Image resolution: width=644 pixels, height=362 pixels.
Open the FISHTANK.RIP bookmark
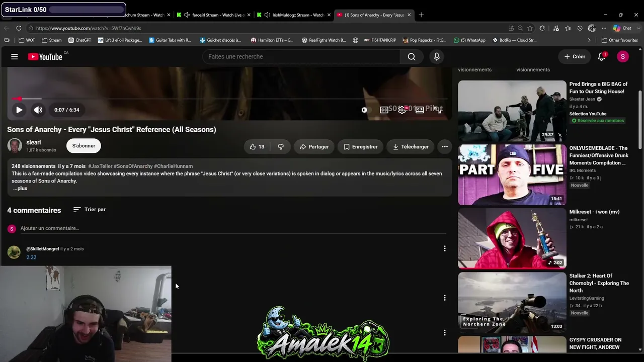tap(379, 40)
